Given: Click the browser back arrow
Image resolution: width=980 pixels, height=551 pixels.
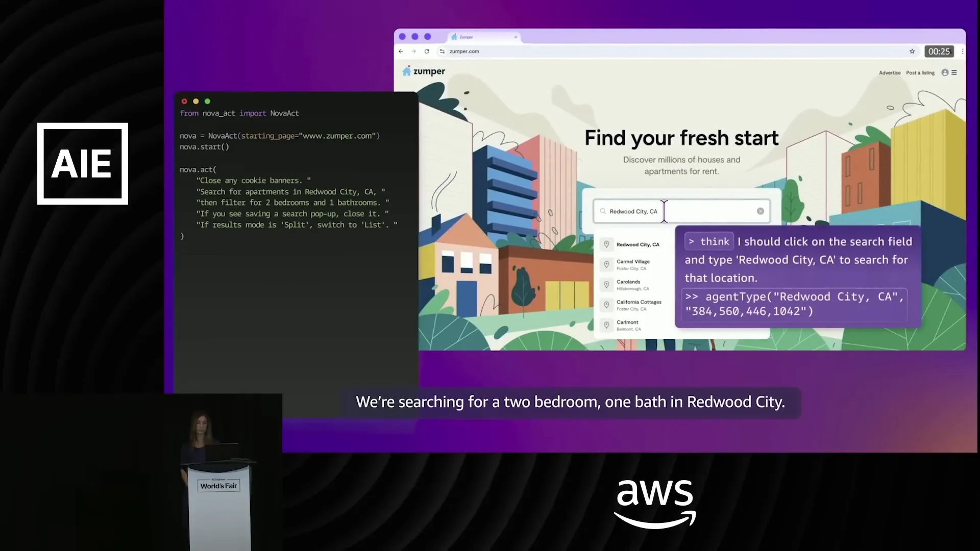Looking at the screenshot, I should click(401, 52).
